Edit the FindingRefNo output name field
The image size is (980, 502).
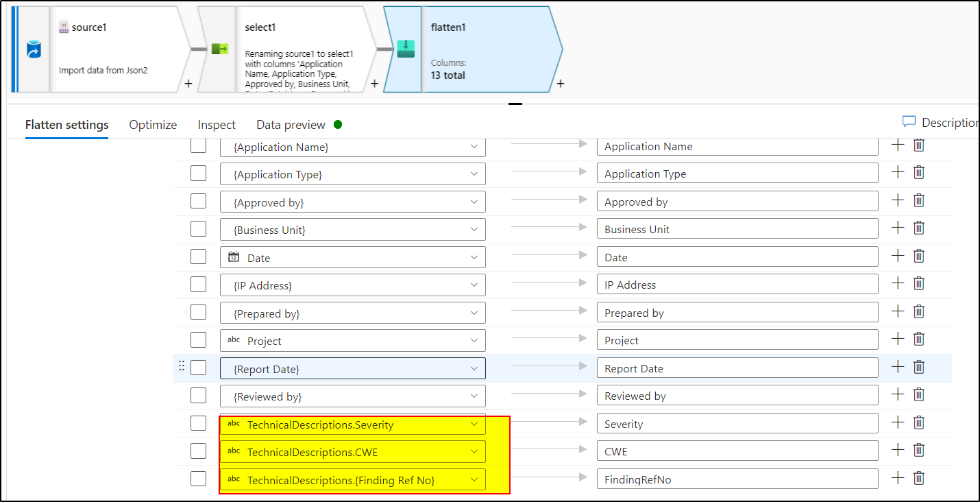(x=737, y=479)
